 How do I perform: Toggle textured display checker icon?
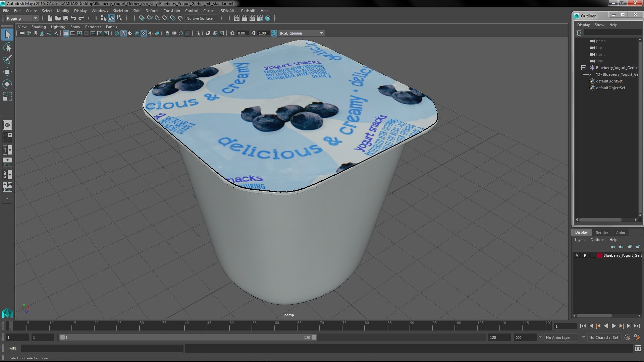pos(144,33)
